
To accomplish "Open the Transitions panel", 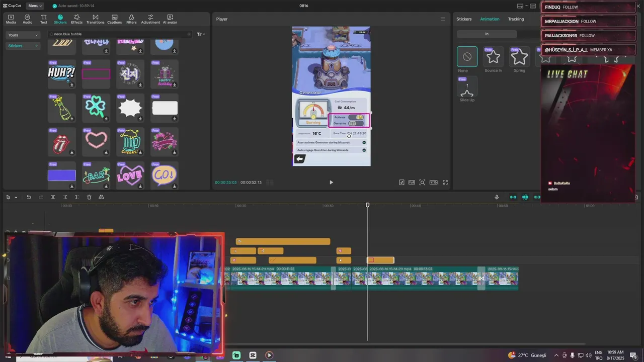I will coord(95,19).
